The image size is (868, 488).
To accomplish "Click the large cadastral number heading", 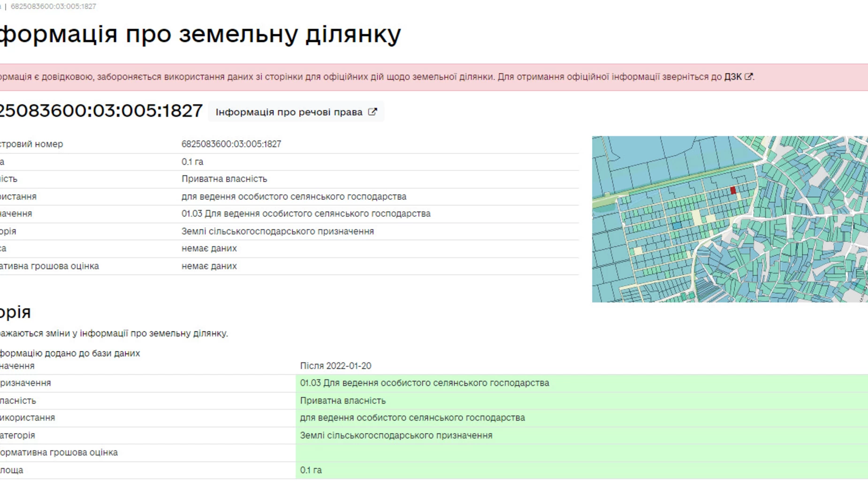I will (x=100, y=111).
